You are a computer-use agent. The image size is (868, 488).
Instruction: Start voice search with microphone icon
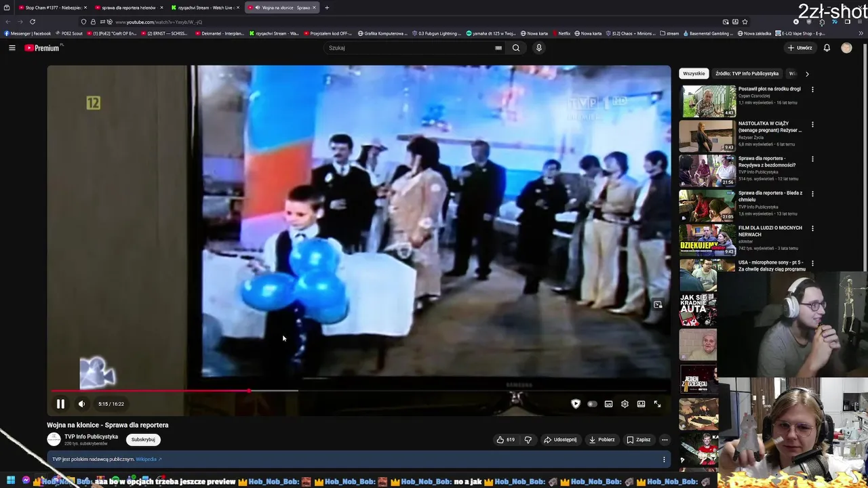click(539, 47)
